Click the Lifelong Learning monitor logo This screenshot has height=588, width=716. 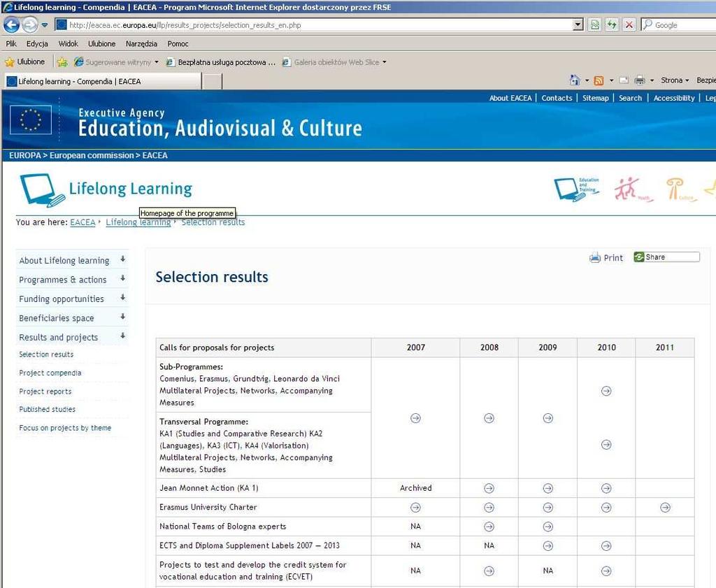[x=43, y=190]
